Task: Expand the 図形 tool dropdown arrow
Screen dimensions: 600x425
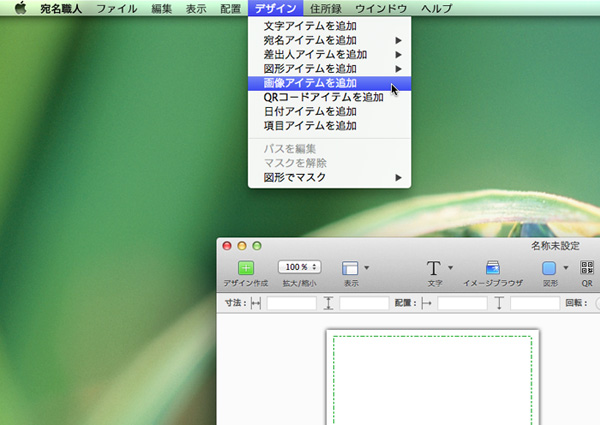Action: pyautogui.click(x=566, y=268)
